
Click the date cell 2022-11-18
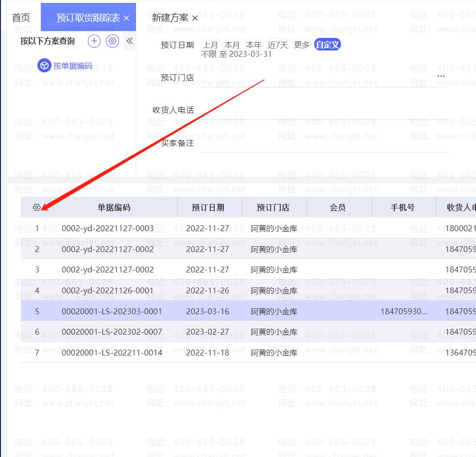(208, 353)
